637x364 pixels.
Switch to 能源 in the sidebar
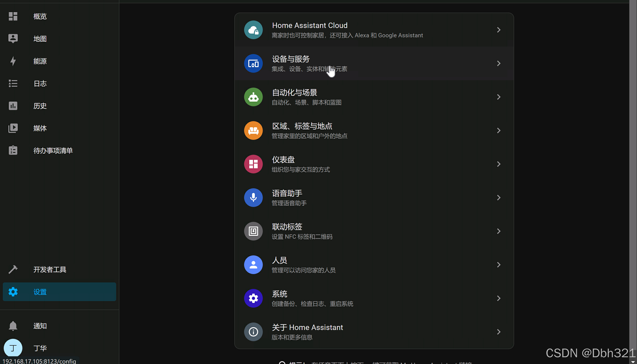[40, 61]
